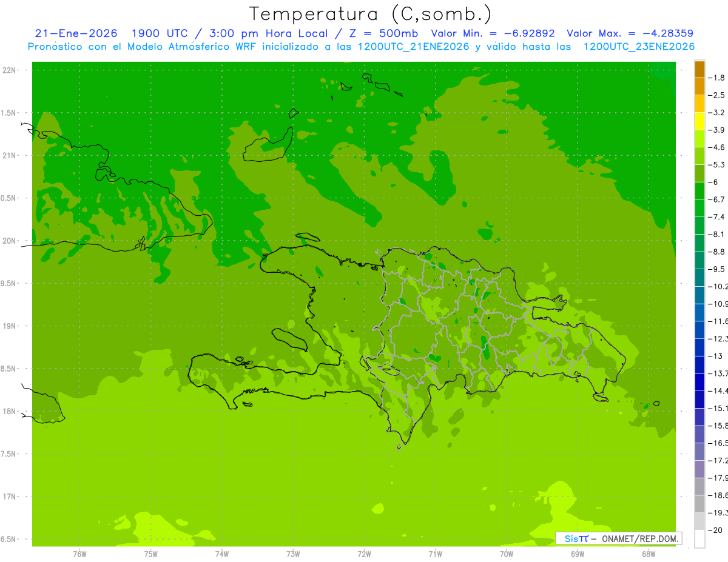Click the "75W" longitude label
728x562 pixels.
click(x=150, y=554)
